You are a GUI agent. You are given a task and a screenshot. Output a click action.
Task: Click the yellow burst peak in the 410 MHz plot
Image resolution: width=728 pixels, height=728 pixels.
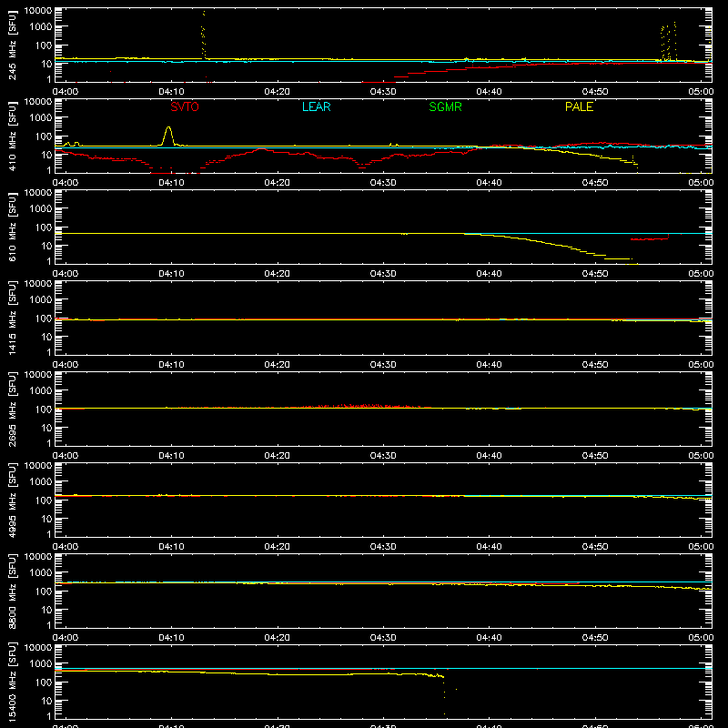(168, 136)
